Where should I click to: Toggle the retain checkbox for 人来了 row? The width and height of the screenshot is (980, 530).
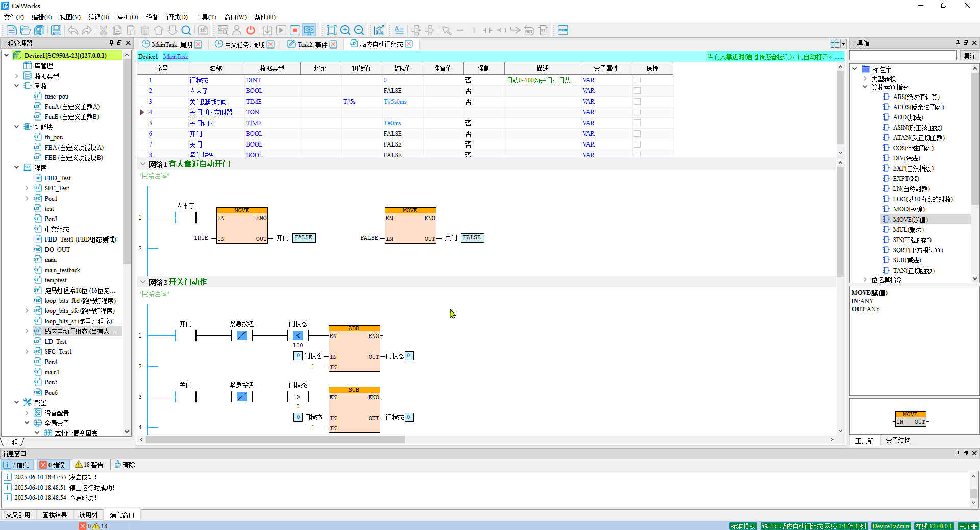[637, 91]
